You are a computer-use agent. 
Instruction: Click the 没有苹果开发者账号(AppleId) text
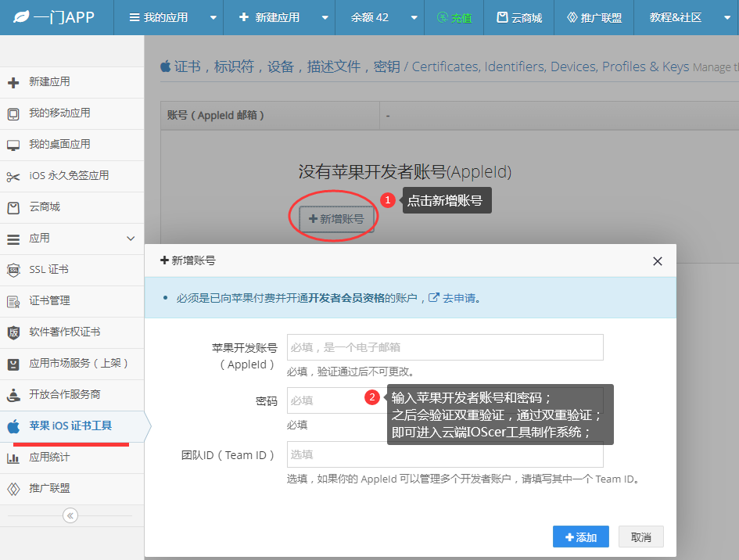click(x=405, y=171)
